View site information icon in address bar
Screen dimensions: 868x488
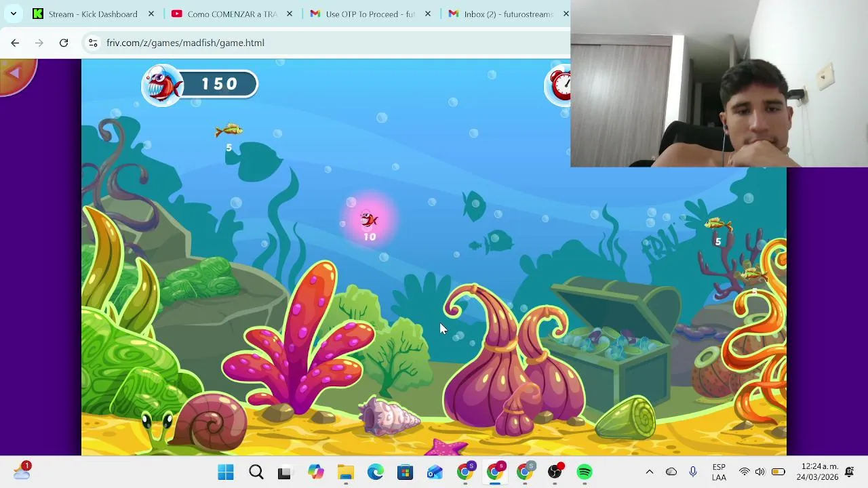[93, 43]
